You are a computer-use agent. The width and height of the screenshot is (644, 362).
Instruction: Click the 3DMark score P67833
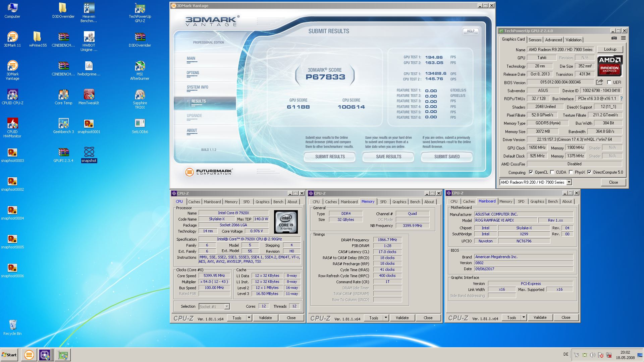325,77
